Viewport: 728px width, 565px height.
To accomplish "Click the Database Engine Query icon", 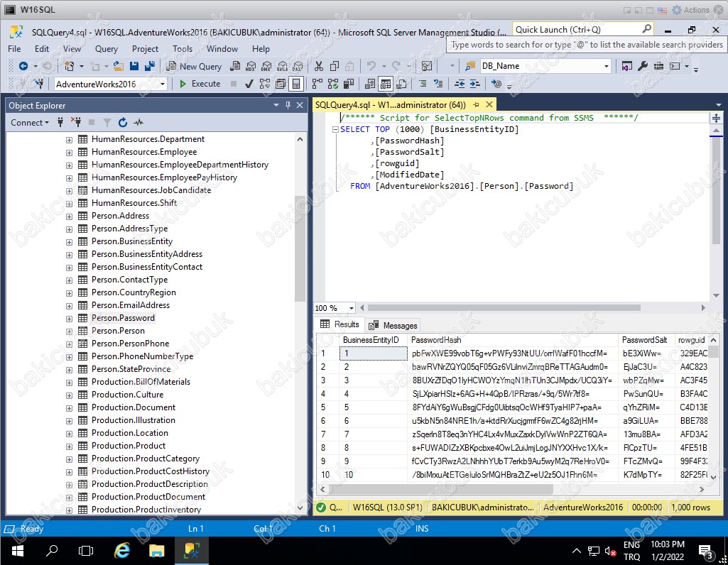I will tap(235, 66).
